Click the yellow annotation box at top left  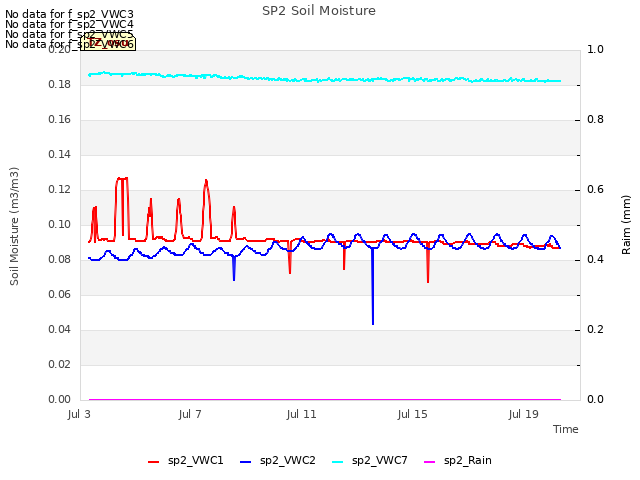(x=108, y=43)
